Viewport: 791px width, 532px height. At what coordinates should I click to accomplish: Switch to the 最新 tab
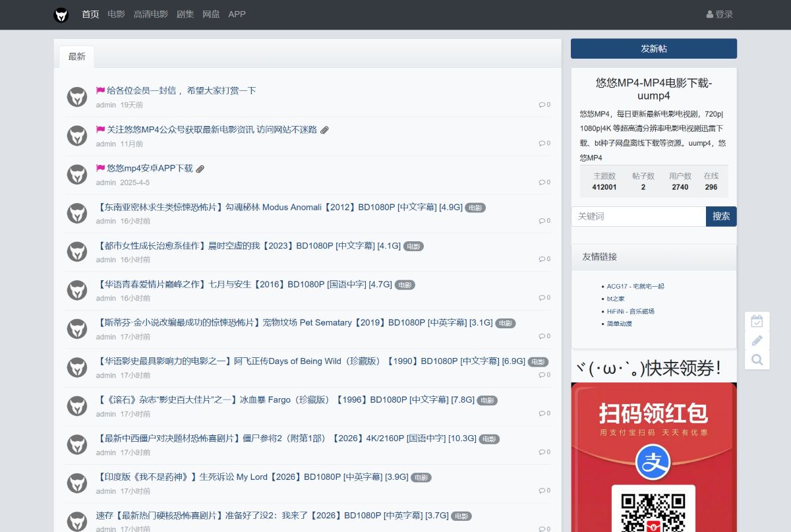pyautogui.click(x=76, y=57)
